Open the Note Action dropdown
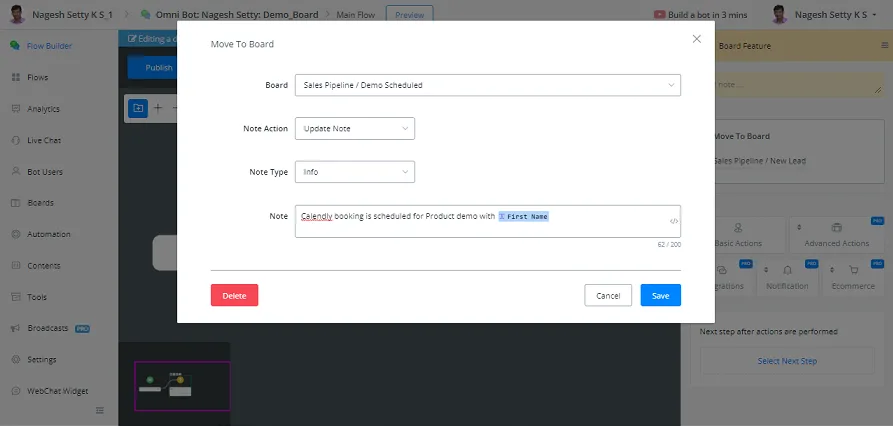Screen dimensions: 893x426 (x=354, y=129)
